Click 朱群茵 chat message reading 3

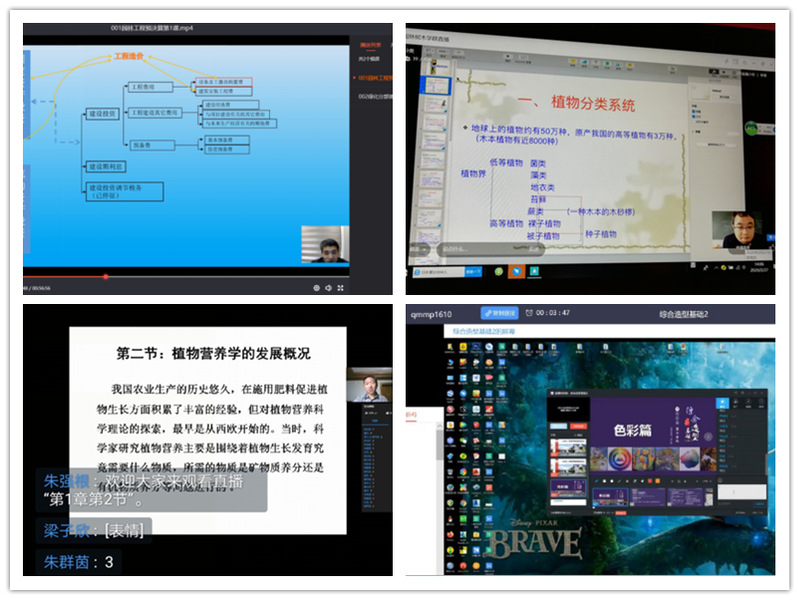[x=78, y=562]
